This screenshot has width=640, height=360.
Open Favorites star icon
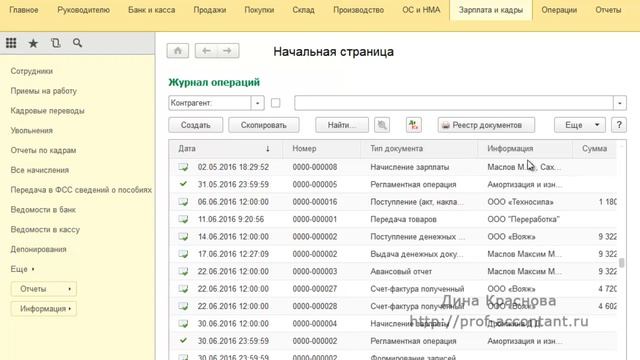pos(33,43)
